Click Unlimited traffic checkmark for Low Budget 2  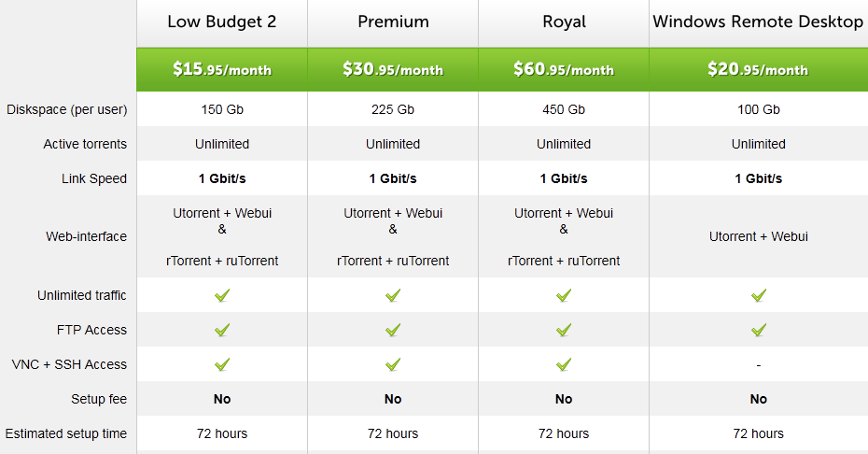[x=222, y=295]
